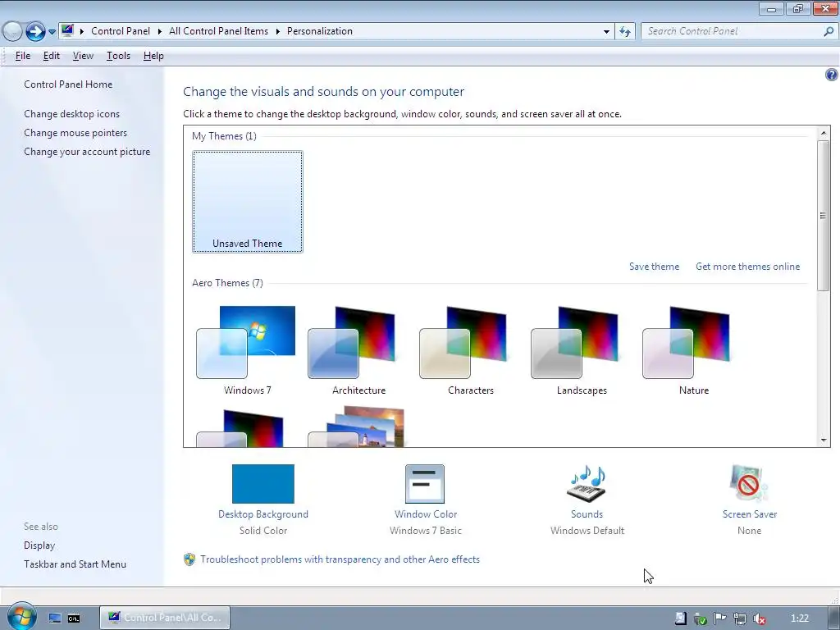
Task: Click the theme list scroll up arrow
Action: [824, 133]
